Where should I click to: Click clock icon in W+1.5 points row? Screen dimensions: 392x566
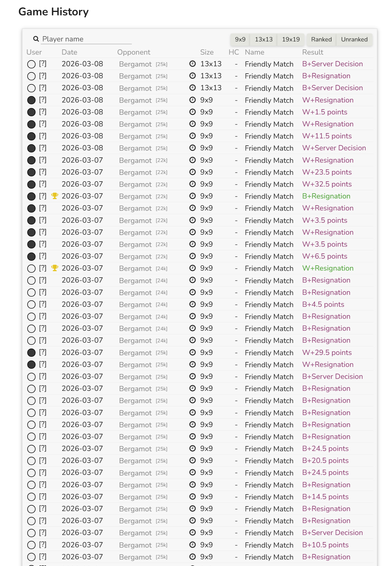(x=192, y=112)
